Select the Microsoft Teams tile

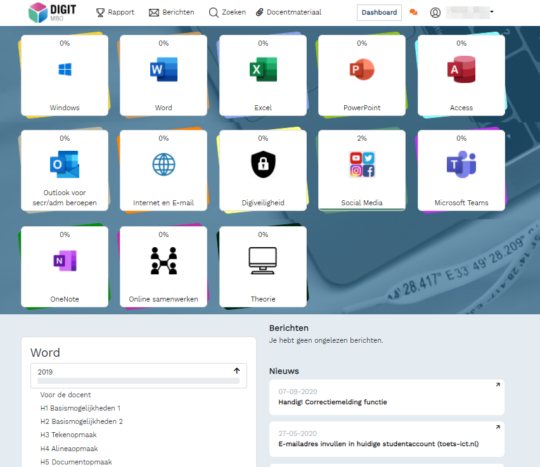pos(461,170)
